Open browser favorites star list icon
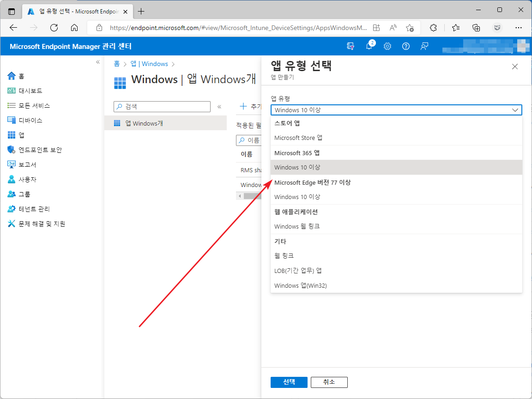532x399 pixels. click(x=456, y=28)
